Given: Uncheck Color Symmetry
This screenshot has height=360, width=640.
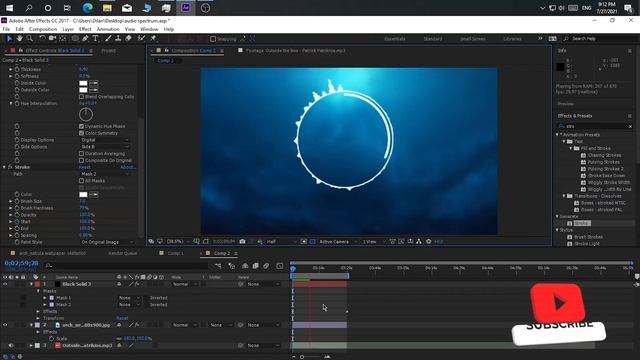Looking at the screenshot, I should click(x=82, y=133).
